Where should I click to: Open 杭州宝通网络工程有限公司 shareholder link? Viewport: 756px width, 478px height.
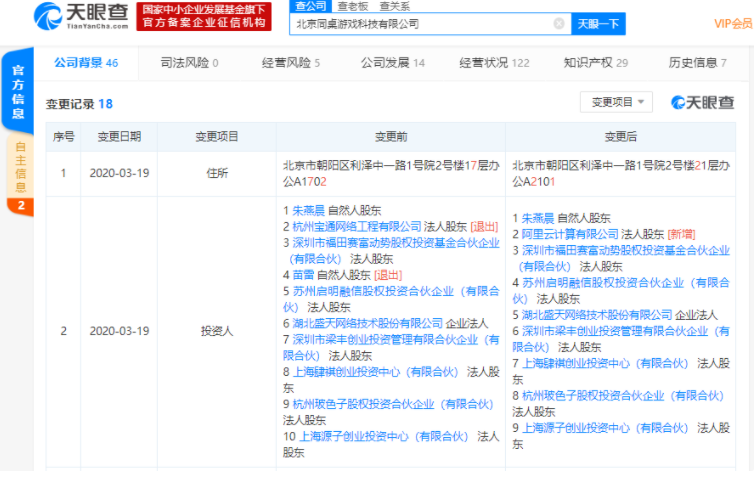point(357,227)
